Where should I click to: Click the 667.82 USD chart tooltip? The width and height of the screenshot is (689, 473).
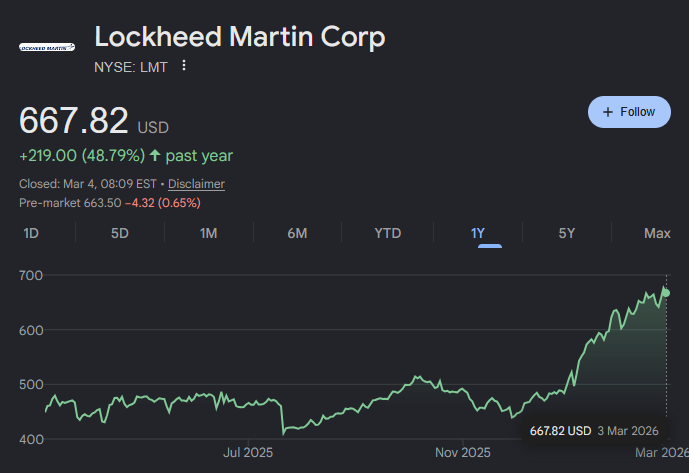click(594, 431)
